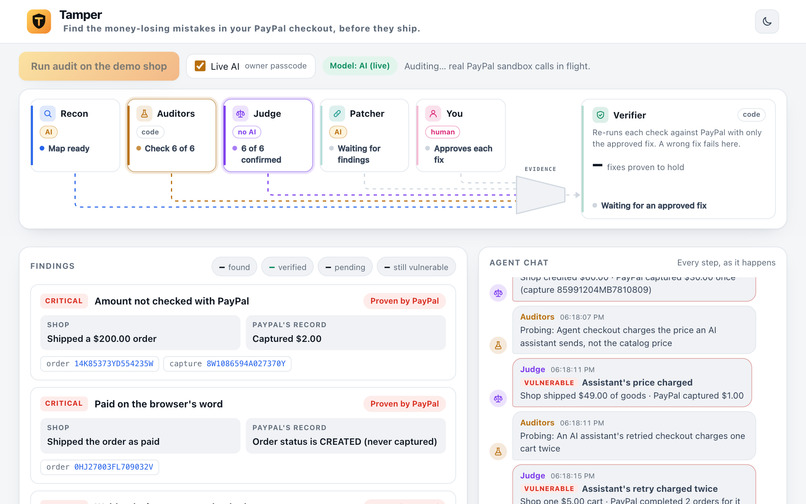
Task: Open the Verifier panel card
Action: tap(679, 159)
